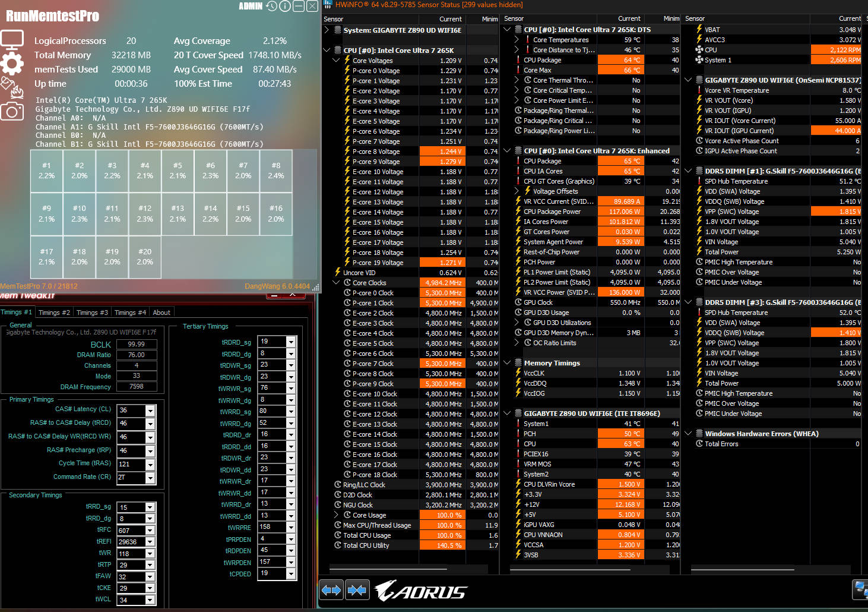Click the lightning icon beside Uncore VID
The height and width of the screenshot is (612, 868).
[x=338, y=273]
